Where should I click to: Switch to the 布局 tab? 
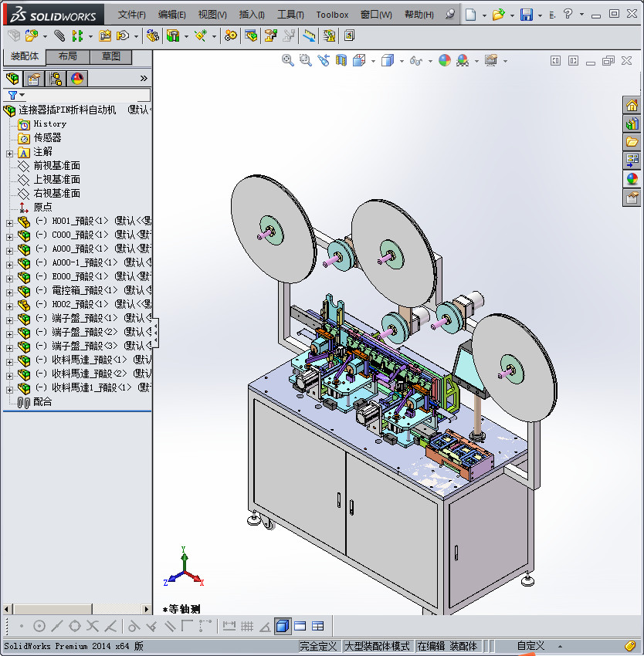(67, 56)
